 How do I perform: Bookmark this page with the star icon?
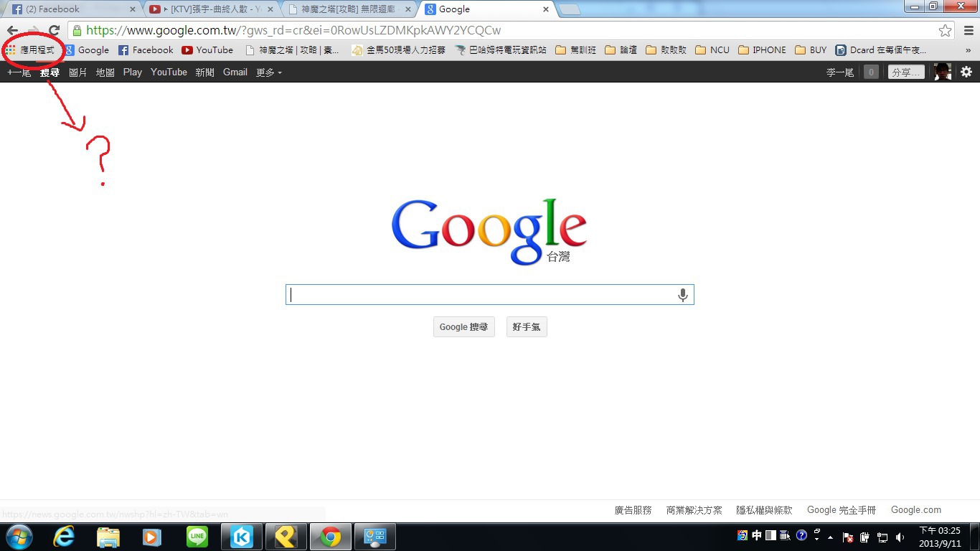pyautogui.click(x=945, y=31)
